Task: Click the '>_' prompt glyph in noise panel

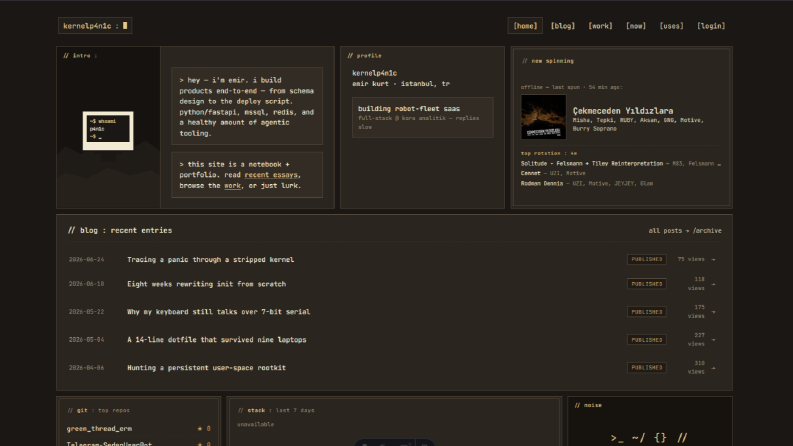Action: pos(617,438)
